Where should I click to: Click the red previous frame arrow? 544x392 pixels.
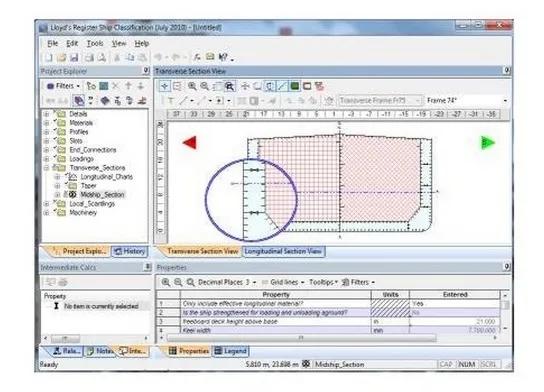tap(190, 143)
